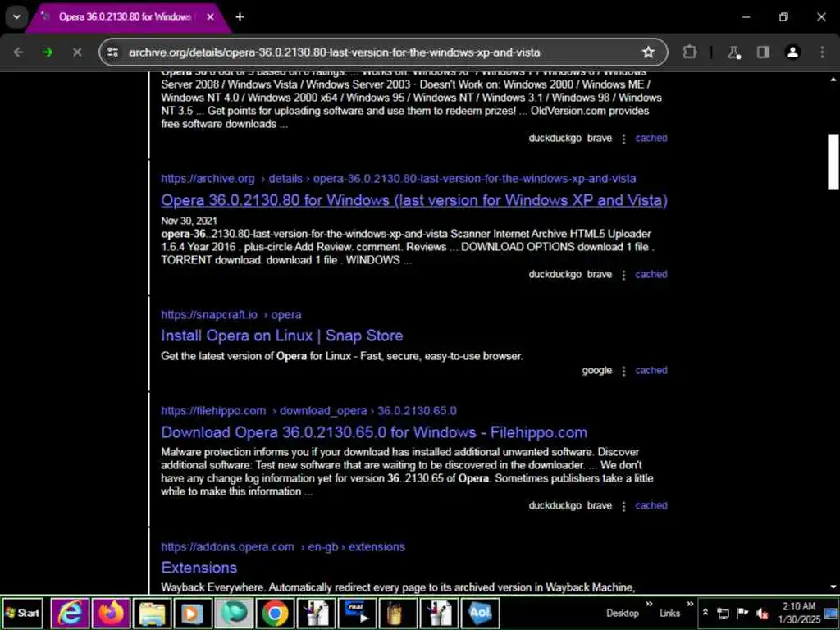Open the Windows Start menu
Screen dimensions: 840x630
pyautogui.click(x=22, y=614)
